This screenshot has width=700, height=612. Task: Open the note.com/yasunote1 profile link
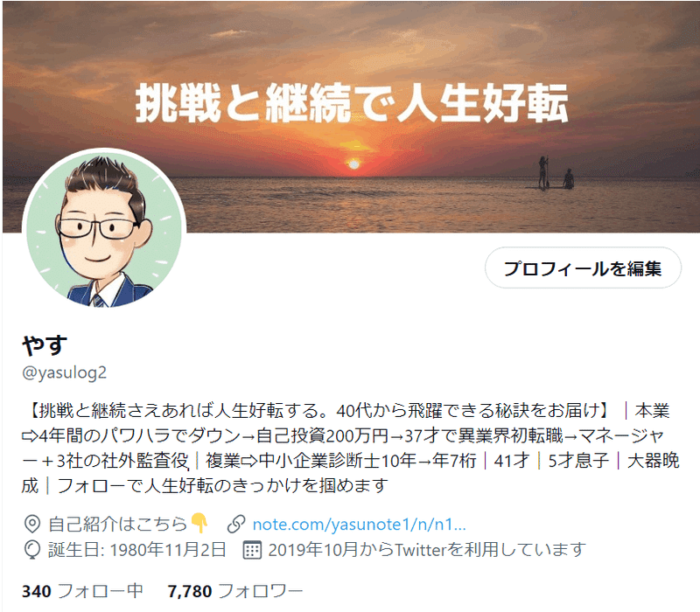pyautogui.click(x=360, y=524)
